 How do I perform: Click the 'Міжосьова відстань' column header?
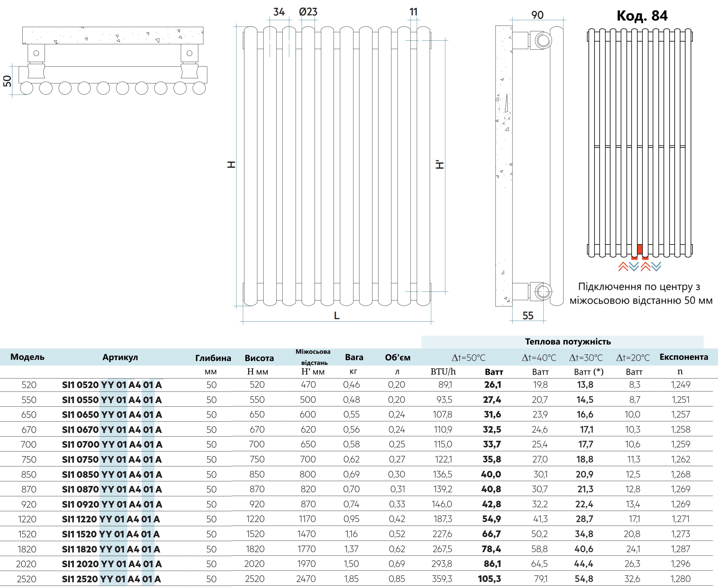coord(313,357)
